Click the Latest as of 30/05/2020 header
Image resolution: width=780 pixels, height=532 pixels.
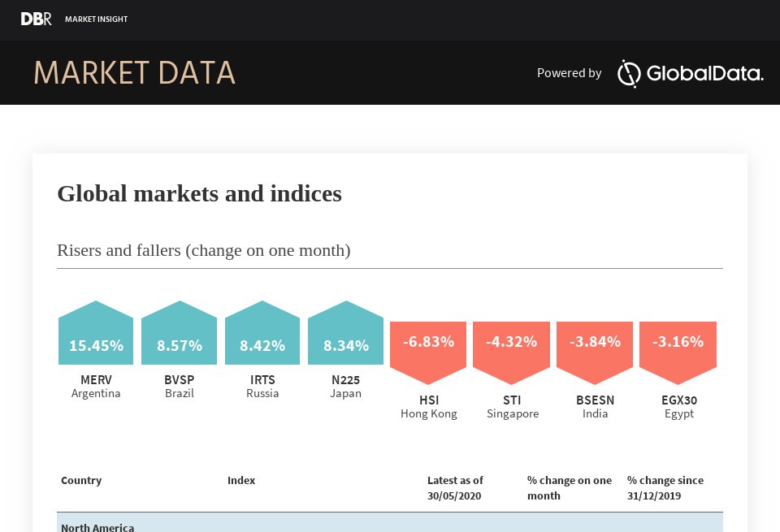[x=455, y=487]
